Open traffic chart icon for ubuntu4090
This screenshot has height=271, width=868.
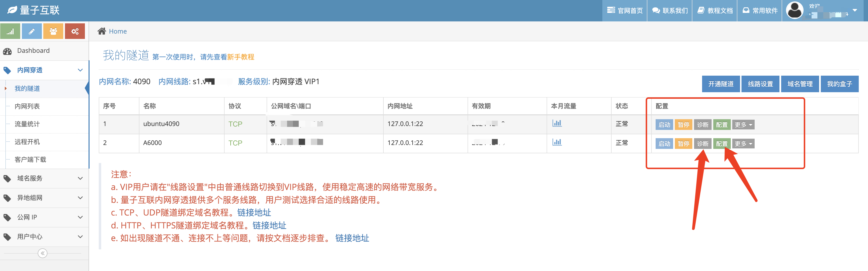pos(557,123)
